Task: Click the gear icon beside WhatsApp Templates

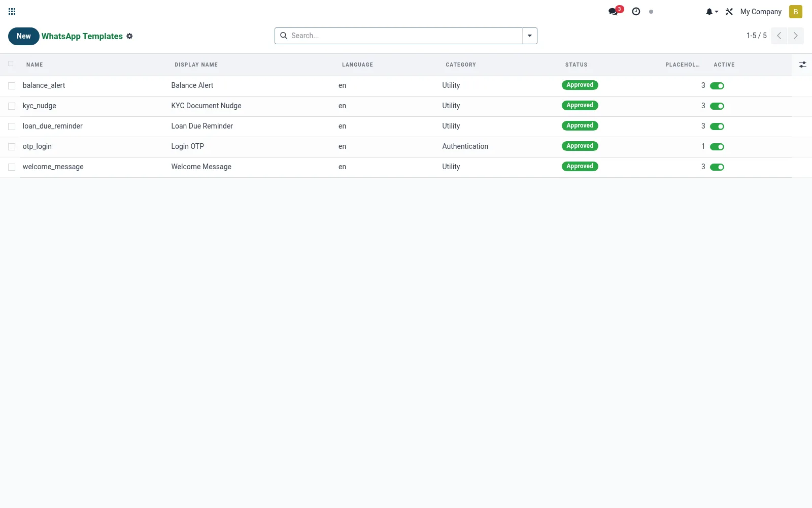Action: [129, 36]
